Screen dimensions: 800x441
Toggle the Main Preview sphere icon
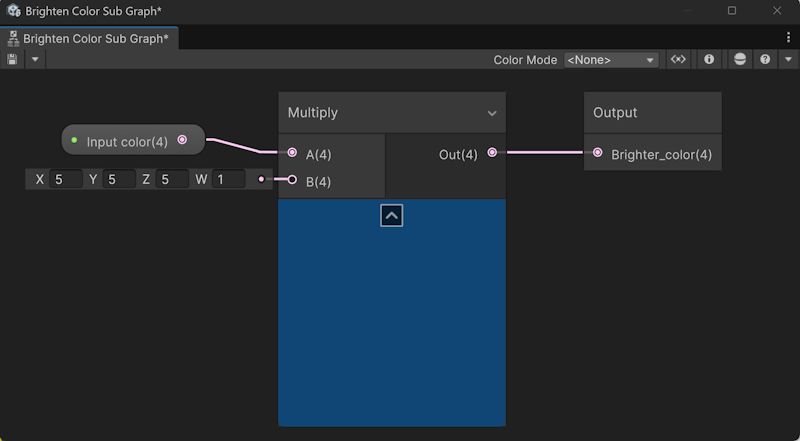(740, 60)
